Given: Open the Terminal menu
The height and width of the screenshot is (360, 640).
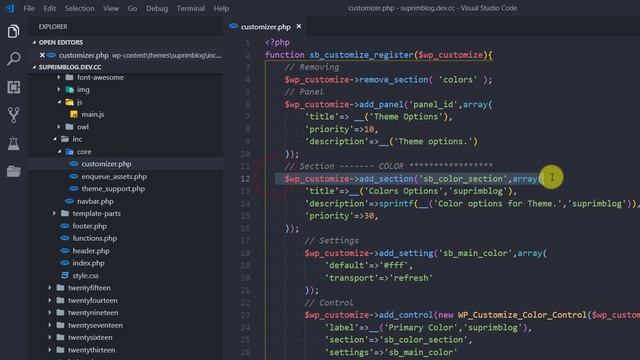Looking at the screenshot, I should click(x=191, y=8).
